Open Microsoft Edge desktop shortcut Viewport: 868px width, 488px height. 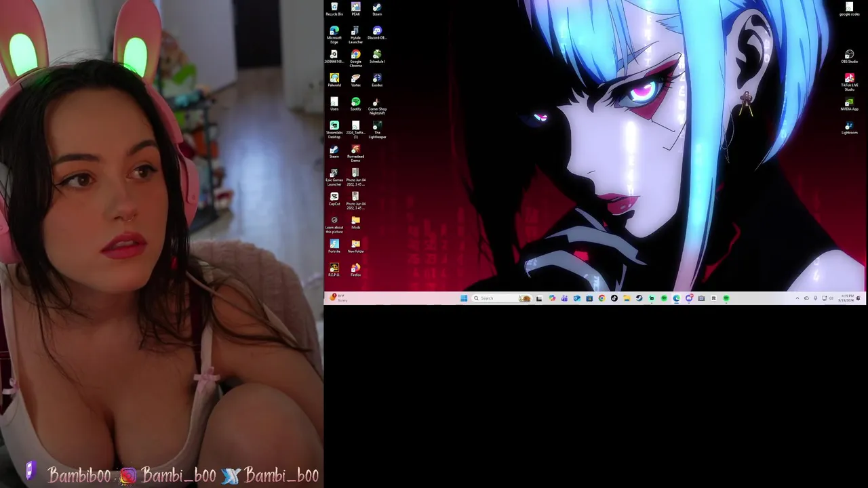point(334,35)
